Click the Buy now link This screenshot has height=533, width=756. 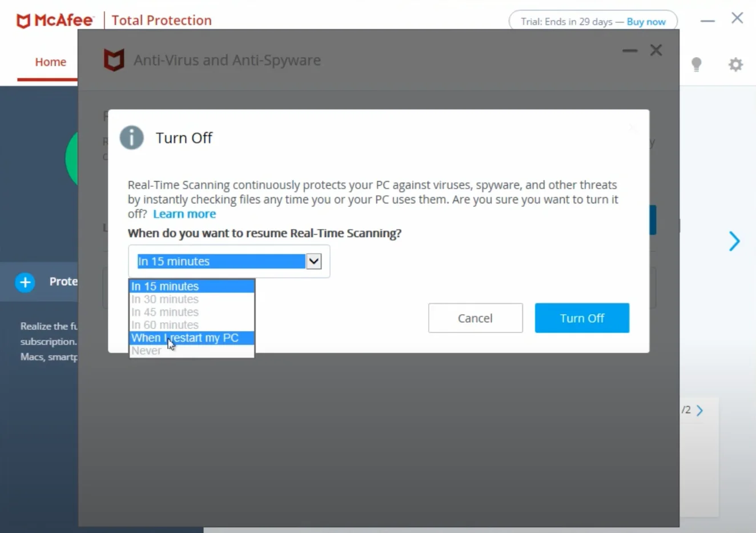click(x=646, y=22)
